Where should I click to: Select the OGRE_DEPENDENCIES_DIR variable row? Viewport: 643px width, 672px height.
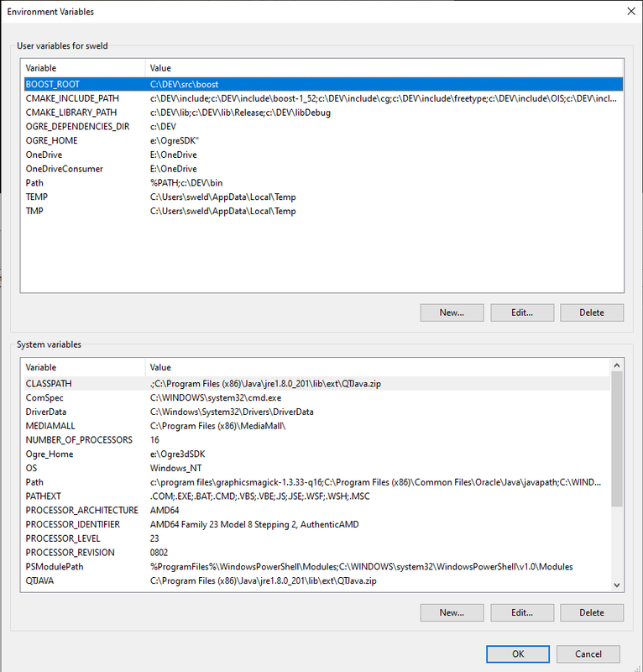[323, 127]
